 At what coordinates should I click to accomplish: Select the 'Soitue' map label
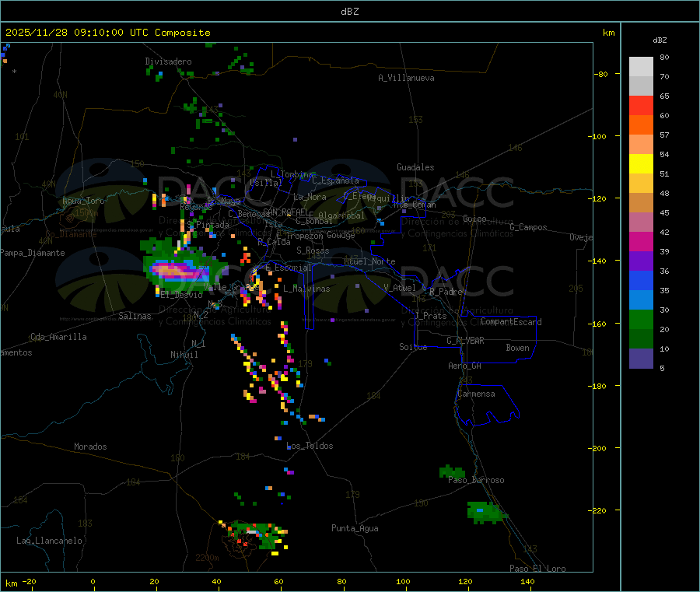(x=413, y=347)
